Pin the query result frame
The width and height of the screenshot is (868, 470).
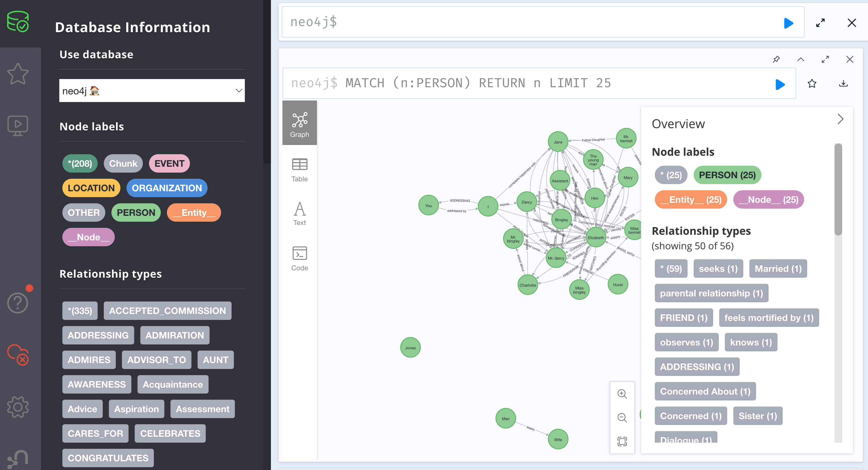click(776, 59)
